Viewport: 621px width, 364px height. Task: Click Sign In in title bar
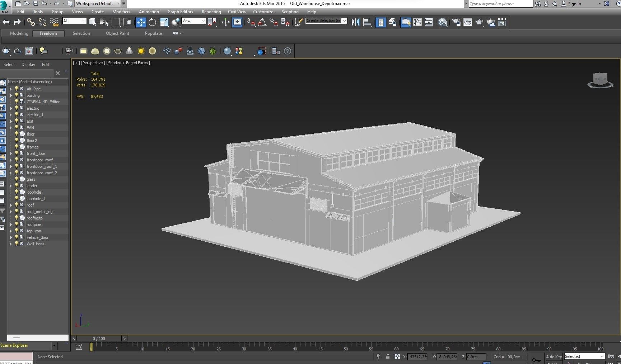tap(574, 4)
